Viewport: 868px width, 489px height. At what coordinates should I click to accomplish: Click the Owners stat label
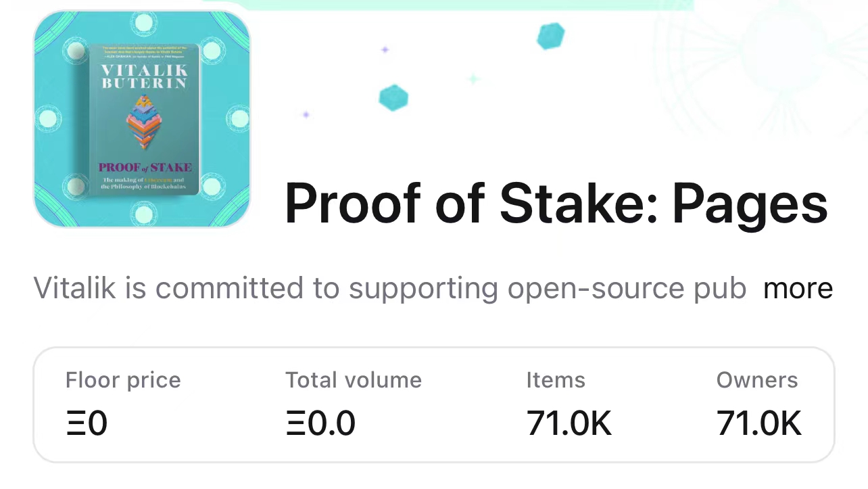(x=757, y=380)
